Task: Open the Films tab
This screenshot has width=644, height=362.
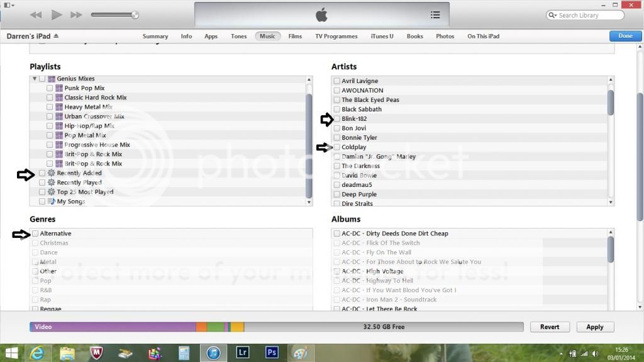Action: tap(295, 37)
